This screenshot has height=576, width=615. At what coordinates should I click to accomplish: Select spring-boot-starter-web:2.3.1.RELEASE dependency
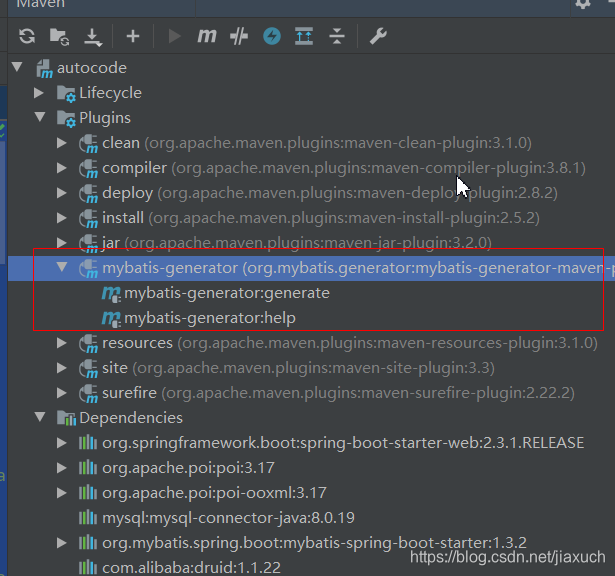tap(343, 443)
